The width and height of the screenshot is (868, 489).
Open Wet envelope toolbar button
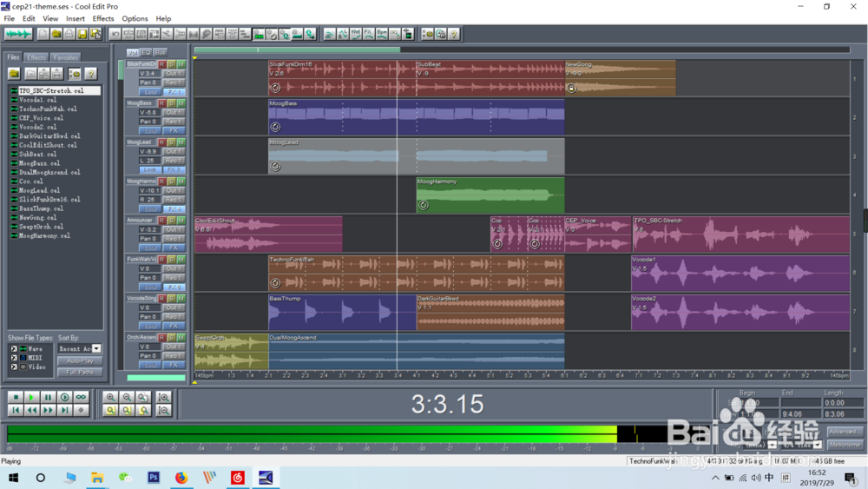click(355, 35)
